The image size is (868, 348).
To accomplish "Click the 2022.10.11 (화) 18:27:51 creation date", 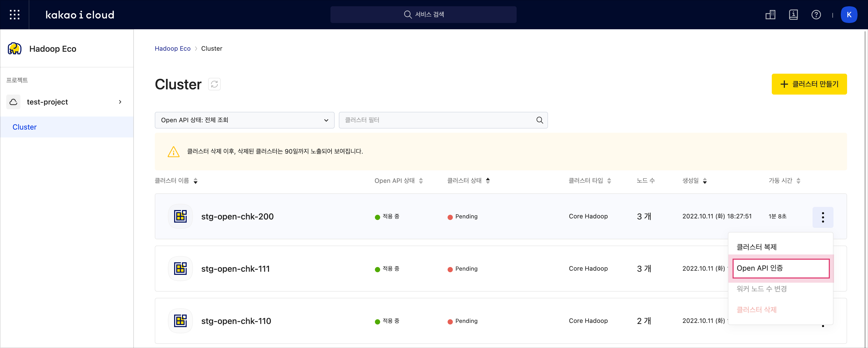I will tap(717, 216).
